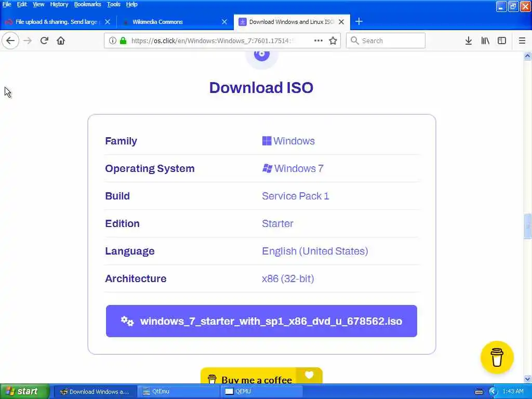The width and height of the screenshot is (532, 399).
Task: Click the page scrollbar down arrow
Action: click(x=528, y=379)
